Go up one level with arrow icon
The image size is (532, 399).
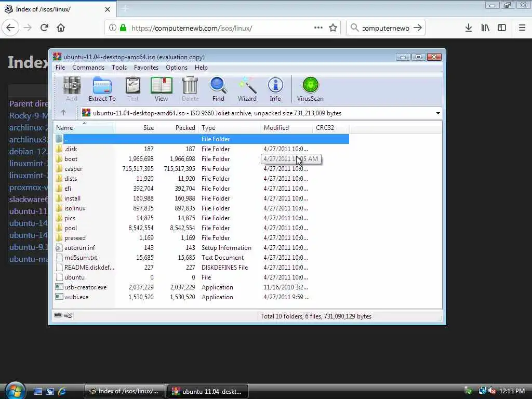coord(63,113)
